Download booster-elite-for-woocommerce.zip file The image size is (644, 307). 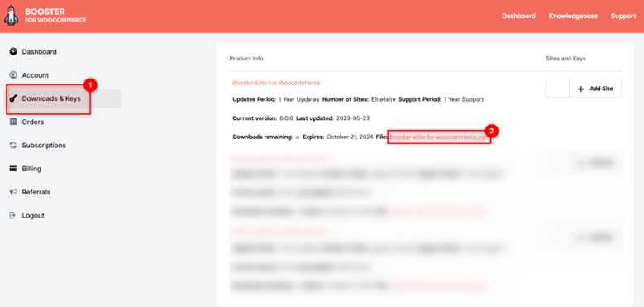pos(438,137)
